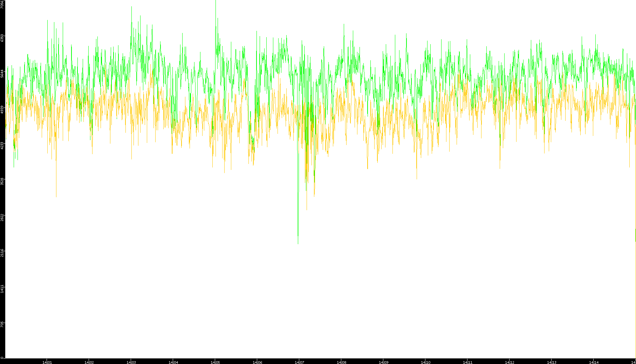Select the 14:10 label on the time axis
636x364 pixels.
point(426,362)
